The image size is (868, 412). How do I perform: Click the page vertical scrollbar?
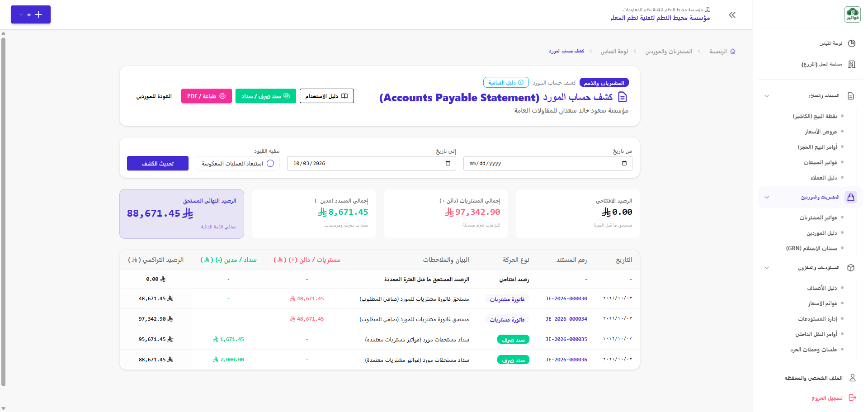coord(3,212)
